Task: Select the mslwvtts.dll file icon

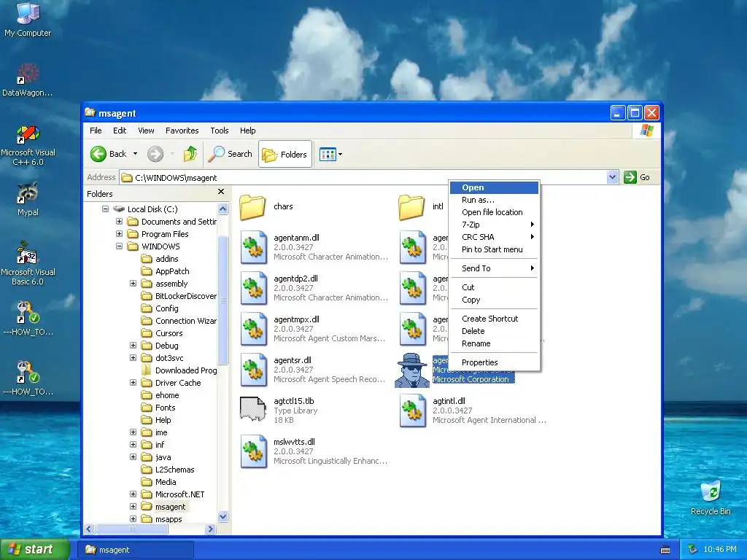Action: tap(253, 452)
